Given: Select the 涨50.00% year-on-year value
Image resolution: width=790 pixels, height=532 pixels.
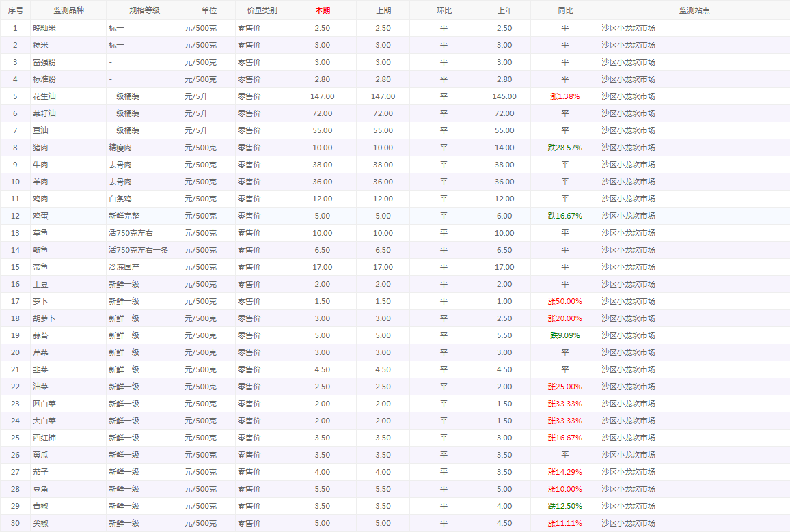Looking at the screenshot, I should pyautogui.click(x=564, y=301).
